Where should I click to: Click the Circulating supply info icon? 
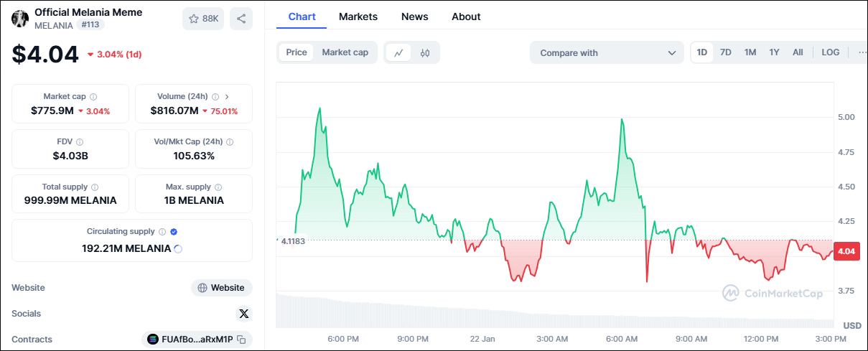click(162, 232)
